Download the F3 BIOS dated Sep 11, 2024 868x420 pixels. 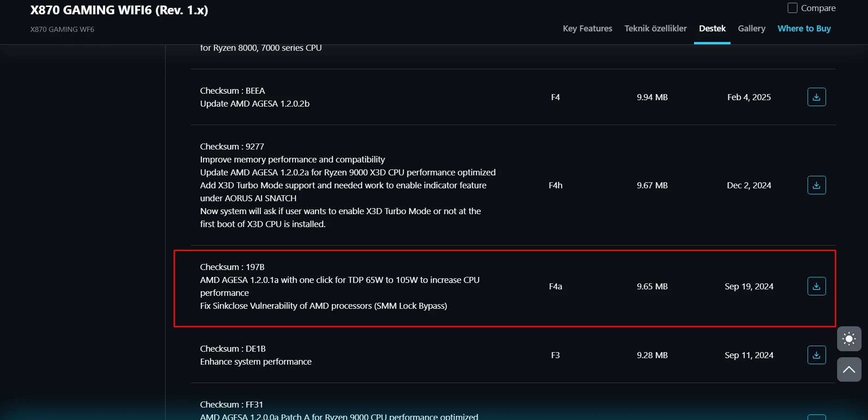tap(816, 355)
